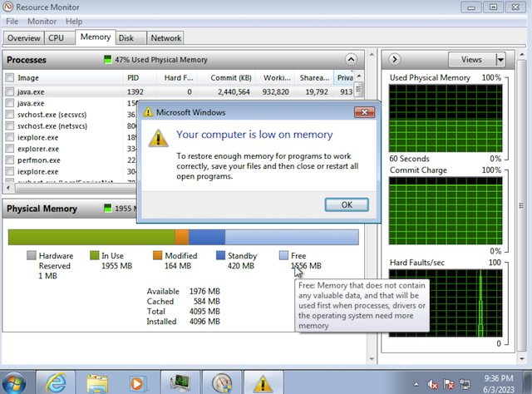Click the main pane scroll down arrow

(372, 359)
